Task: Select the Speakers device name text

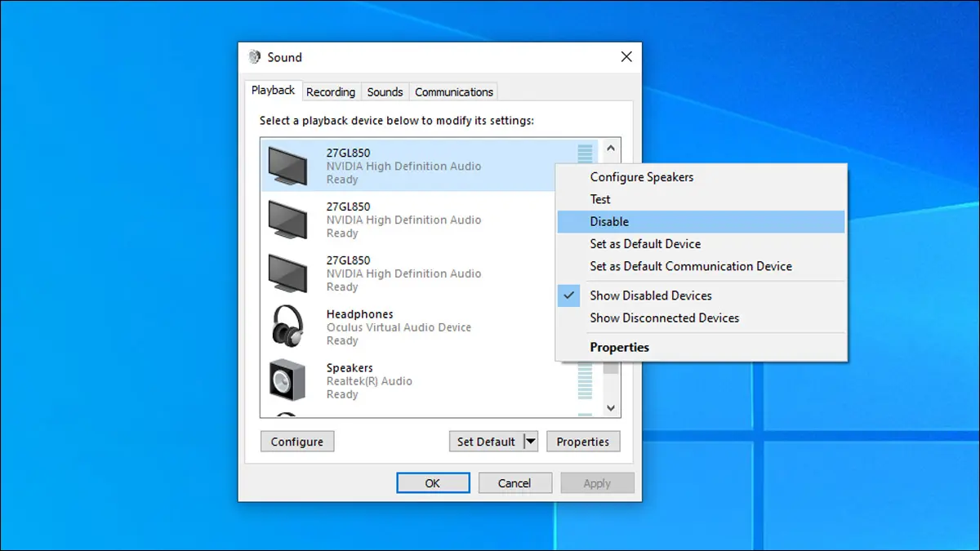Action: (x=350, y=368)
